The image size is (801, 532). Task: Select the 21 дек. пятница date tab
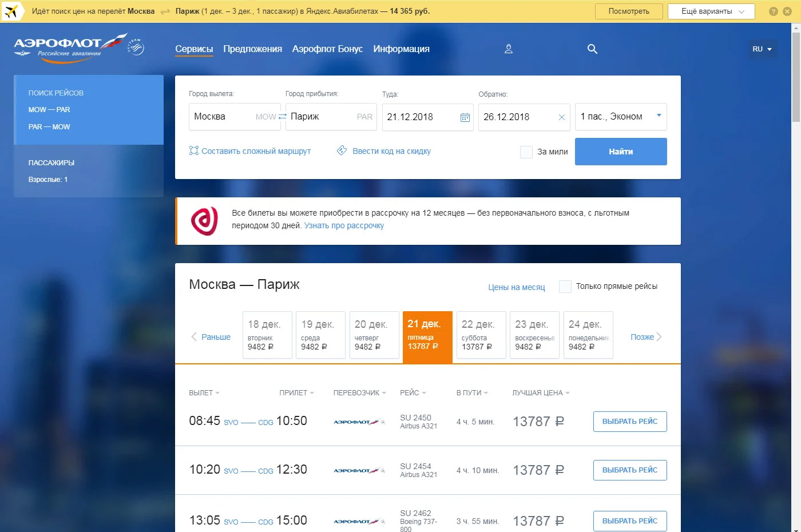tap(427, 337)
